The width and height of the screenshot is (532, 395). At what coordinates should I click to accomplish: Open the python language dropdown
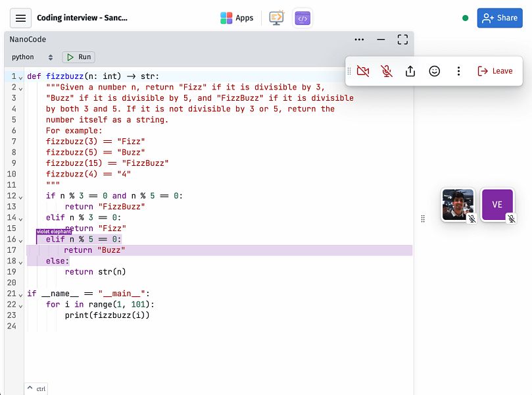point(32,57)
